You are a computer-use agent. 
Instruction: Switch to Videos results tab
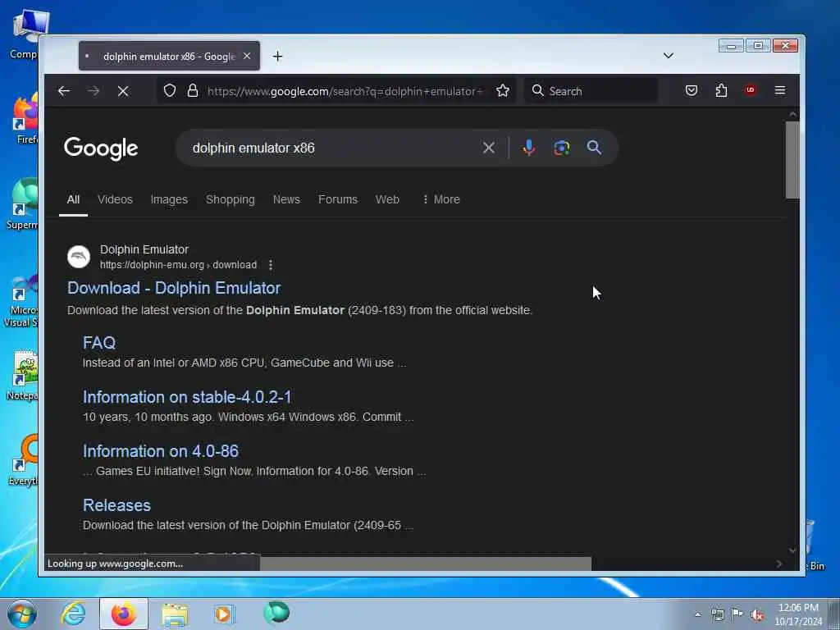(115, 199)
